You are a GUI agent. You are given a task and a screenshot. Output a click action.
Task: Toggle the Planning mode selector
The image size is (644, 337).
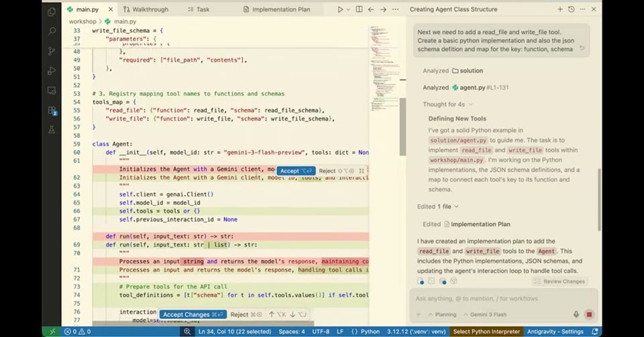(x=442, y=314)
